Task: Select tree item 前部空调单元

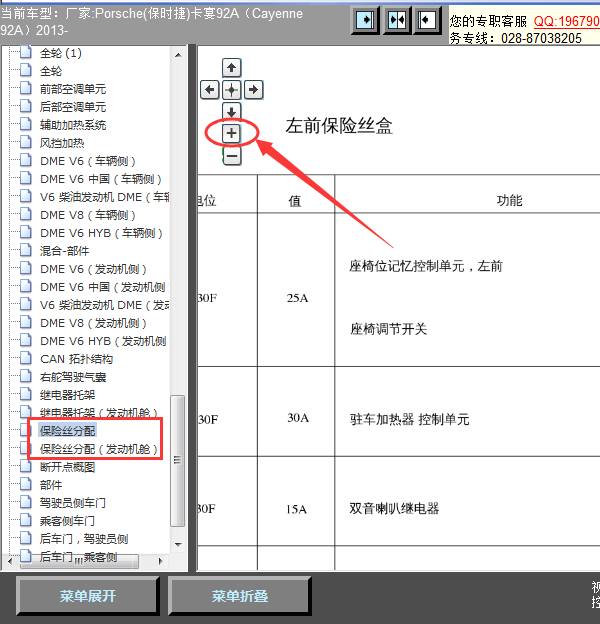Action: pyautogui.click(x=73, y=89)
